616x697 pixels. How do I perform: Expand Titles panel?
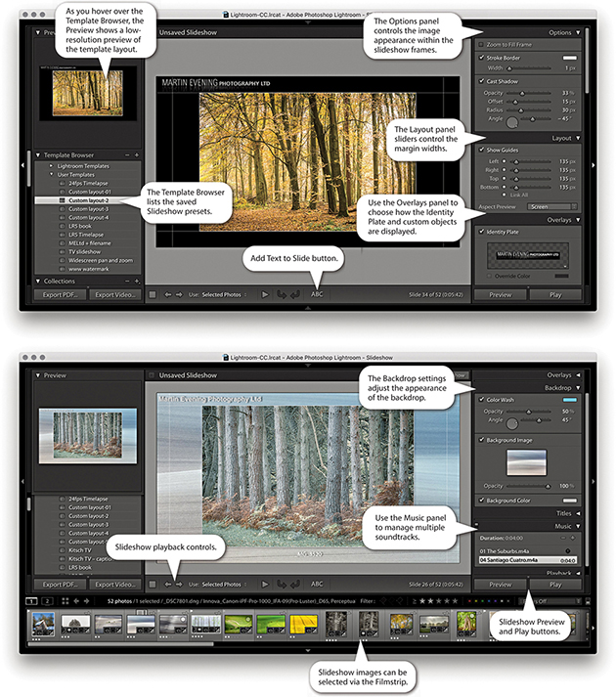578,513
